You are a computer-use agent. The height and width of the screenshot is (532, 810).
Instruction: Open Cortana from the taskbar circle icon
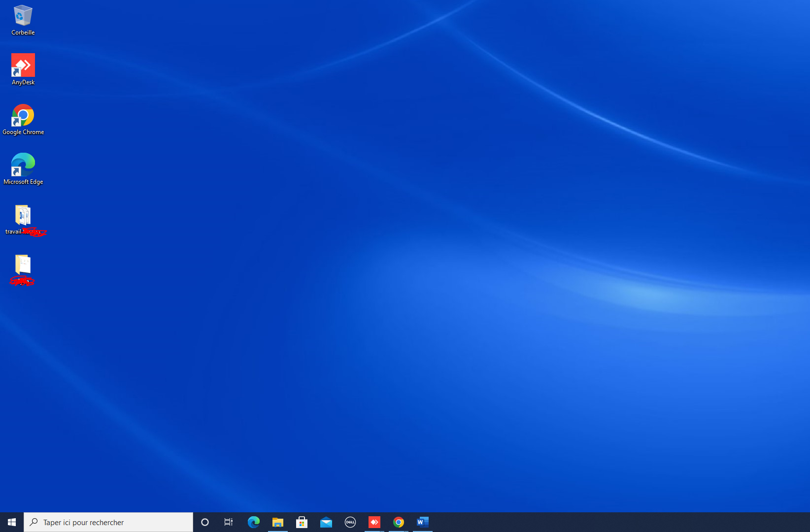pyautogui.click(x=205, y=522)
